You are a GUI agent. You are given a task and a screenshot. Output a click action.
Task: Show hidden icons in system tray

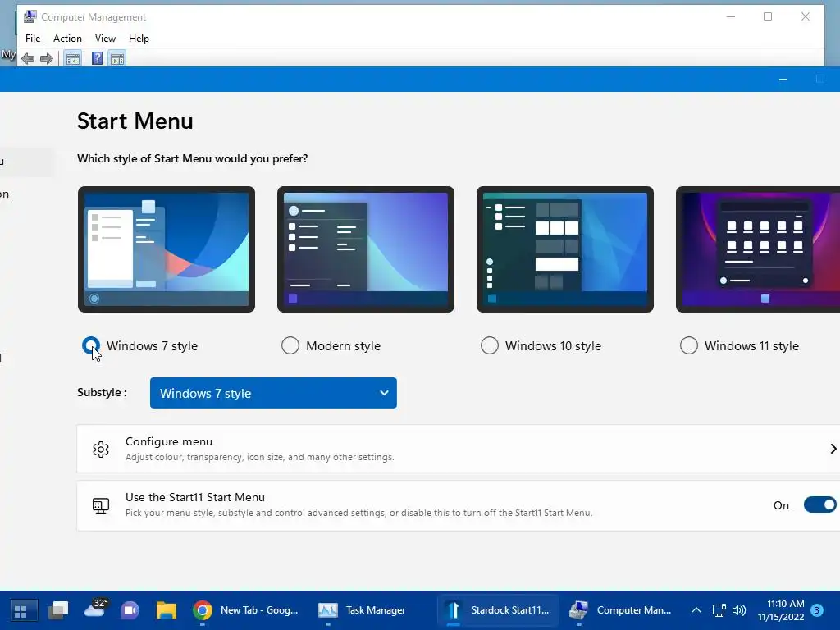pos(696,610)
